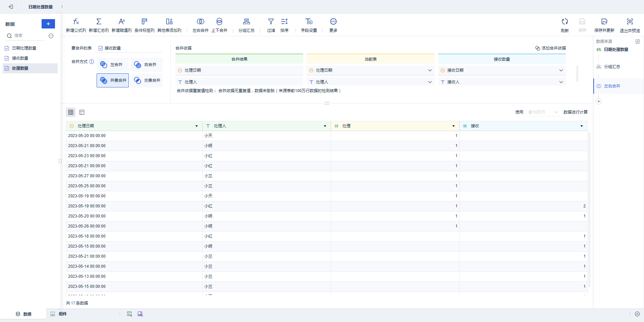The height and width of the screenshot is (322, 644).
Task: Expand the 当前表 处理日期 dropdown
Action: (430, 70)
